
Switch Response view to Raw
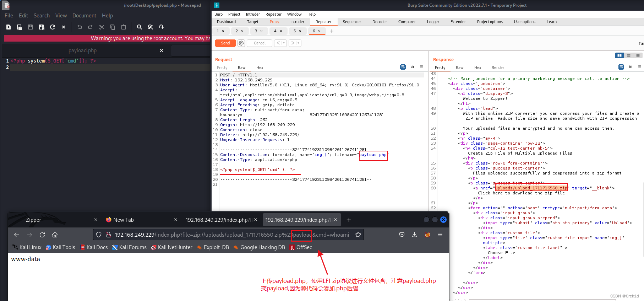tap(459, 68)
